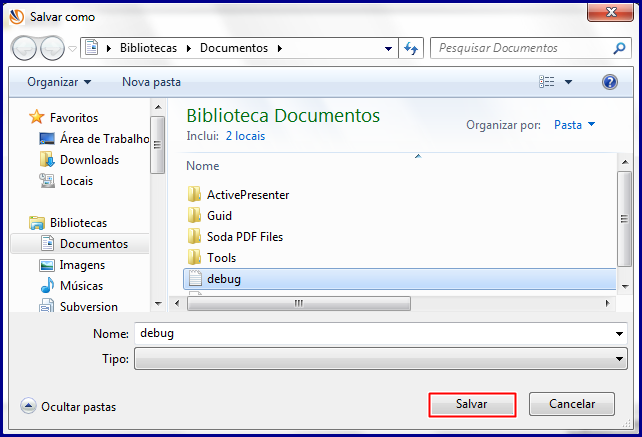Open the Tipo file type dropdown
642x437 pixels.
[381, 359]
